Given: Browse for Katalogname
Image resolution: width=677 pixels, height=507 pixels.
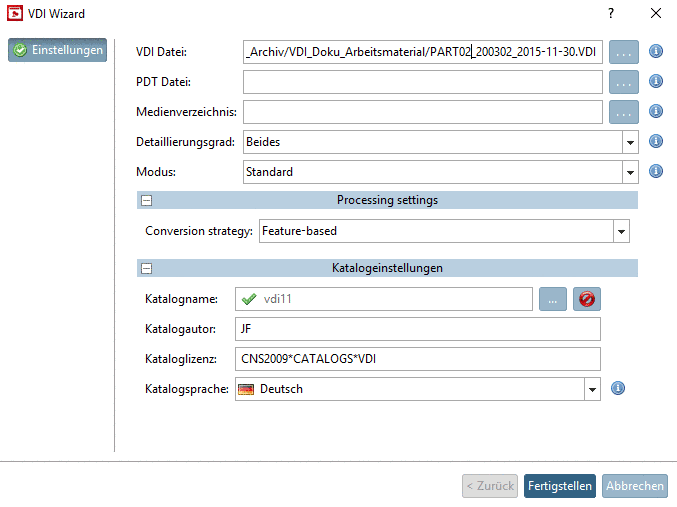Looking at the screenshot, I should tap(553, 299).
